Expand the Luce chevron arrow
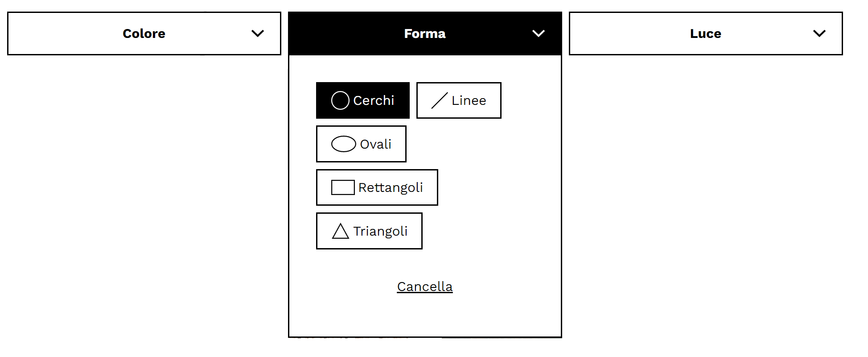The width and height of the screenshot is (868, 357). tap(819, 33)
